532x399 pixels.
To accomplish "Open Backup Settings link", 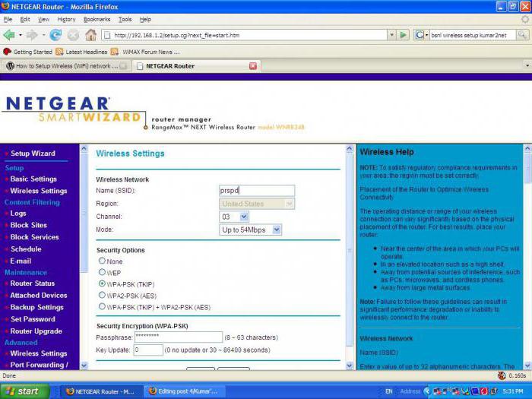I will click(x=36, y=307).
